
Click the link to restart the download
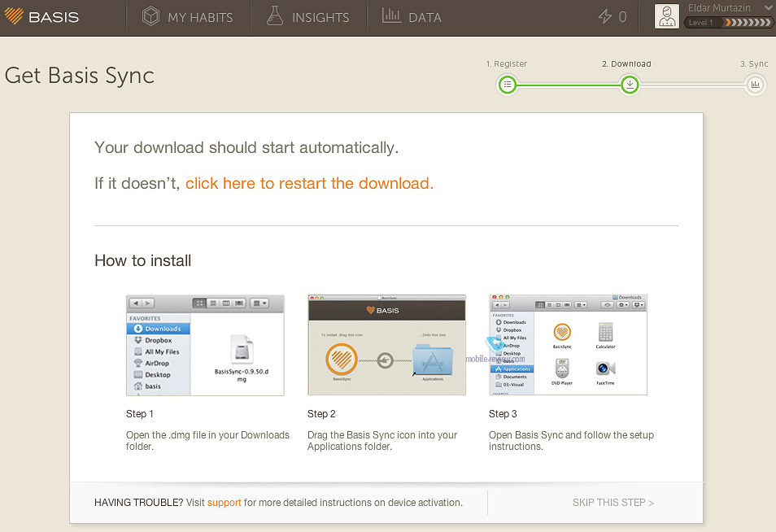309,184
